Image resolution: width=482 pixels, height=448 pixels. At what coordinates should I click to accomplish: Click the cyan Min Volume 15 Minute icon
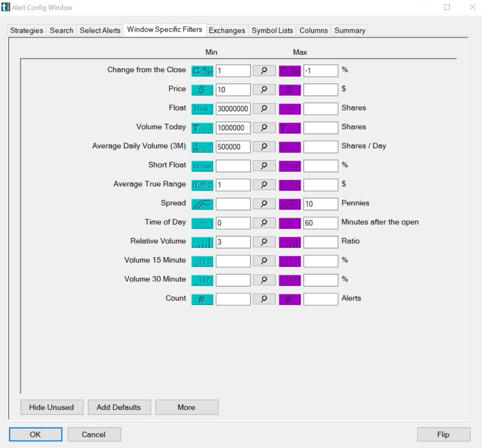pyautogui.click(x=202, y=261)
